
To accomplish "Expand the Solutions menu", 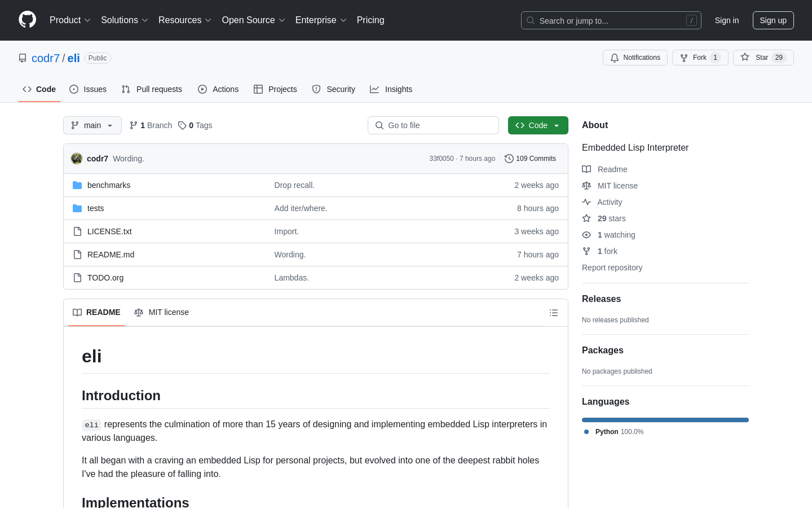I will tap(125, 20).
